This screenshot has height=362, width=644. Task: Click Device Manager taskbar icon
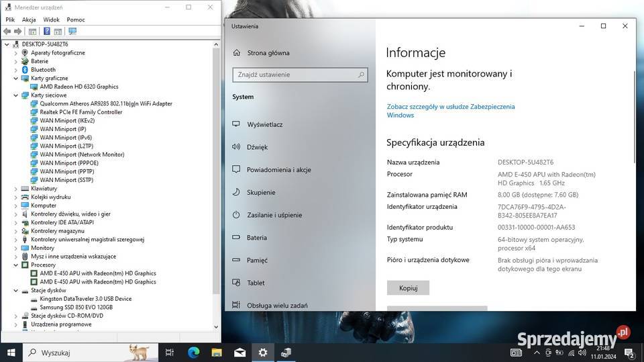286,353
